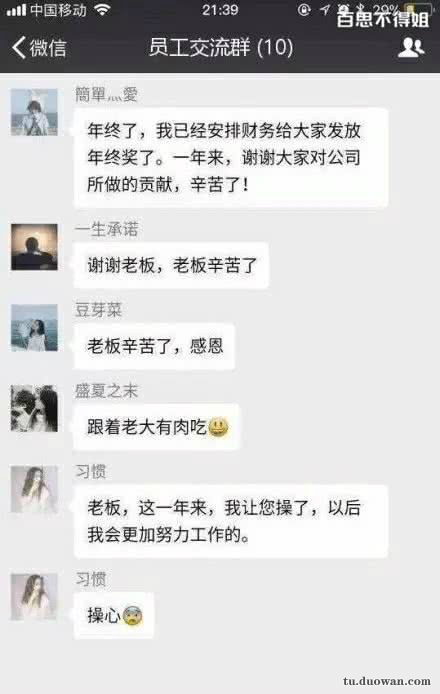Viewport: 440px width, 694px height.
Task: Tap the cellular signal bars icon
Action: (x=16, y=10)
